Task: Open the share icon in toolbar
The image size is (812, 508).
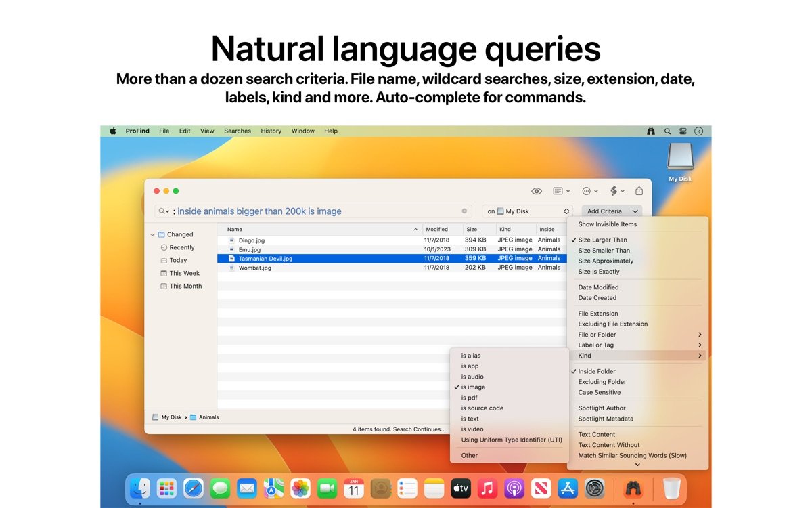Action: pyautogui.click(x=639, y=191)
